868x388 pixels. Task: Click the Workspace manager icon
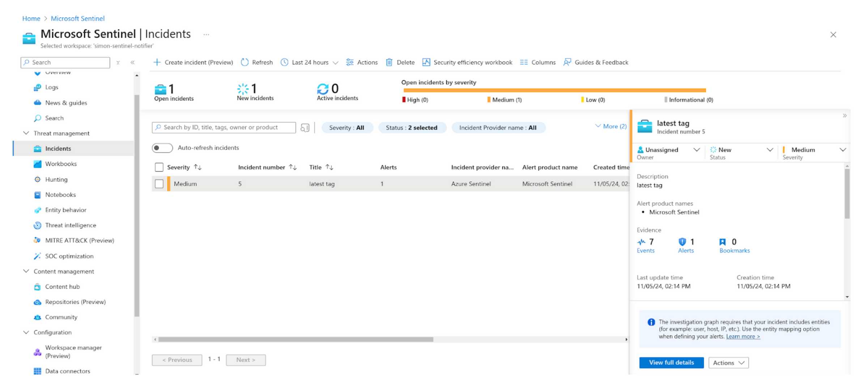tap(37, 352)
